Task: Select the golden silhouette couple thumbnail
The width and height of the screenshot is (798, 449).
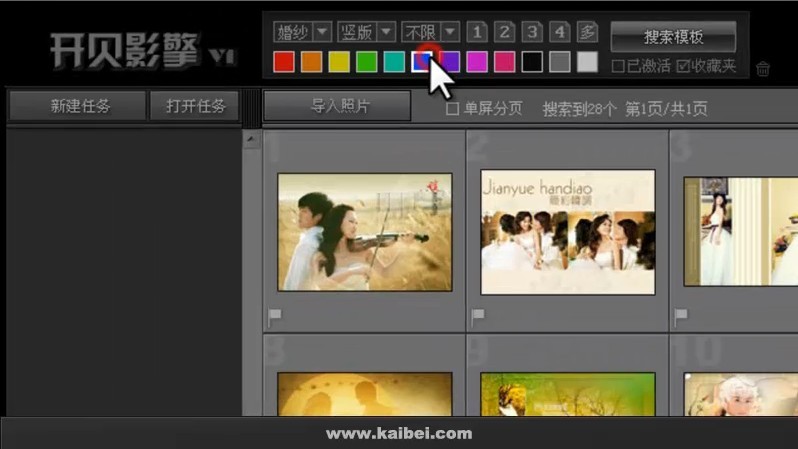Action: point(364,394)
